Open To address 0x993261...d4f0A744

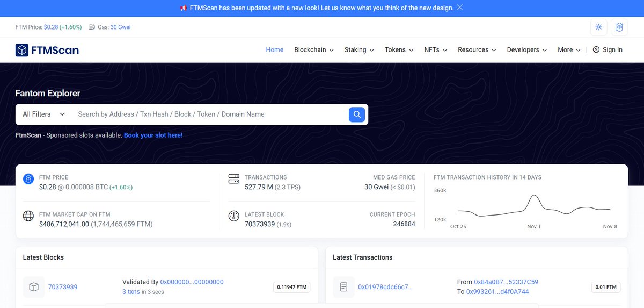point(497,292)
